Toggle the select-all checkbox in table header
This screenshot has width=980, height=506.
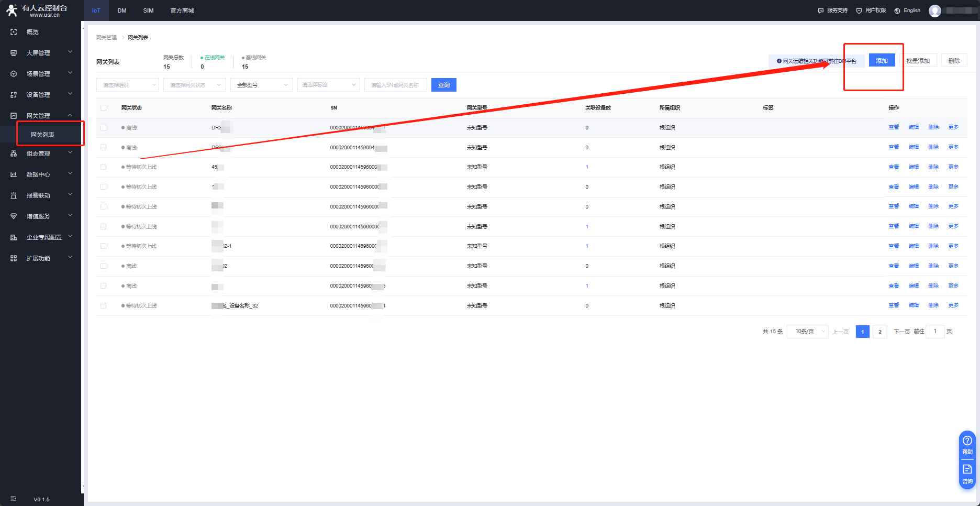point(103,108)
